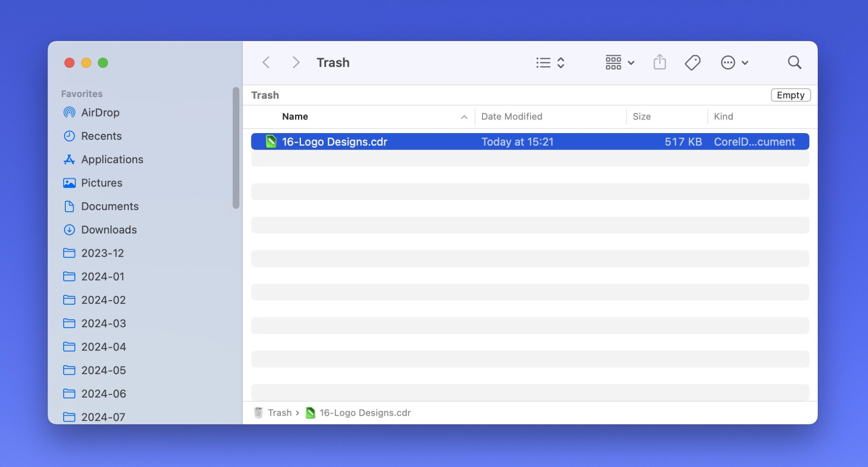Open the 2024-03 folder in sidebar

103,323
